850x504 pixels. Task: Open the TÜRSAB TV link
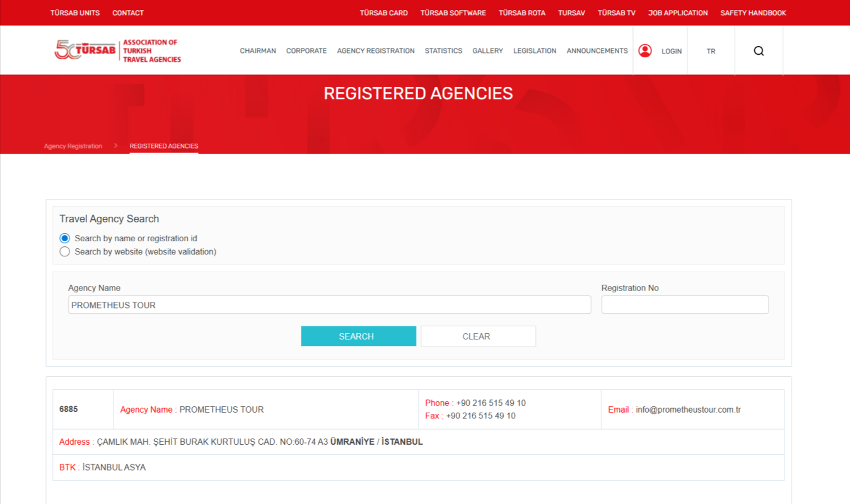tap(616, 13)
